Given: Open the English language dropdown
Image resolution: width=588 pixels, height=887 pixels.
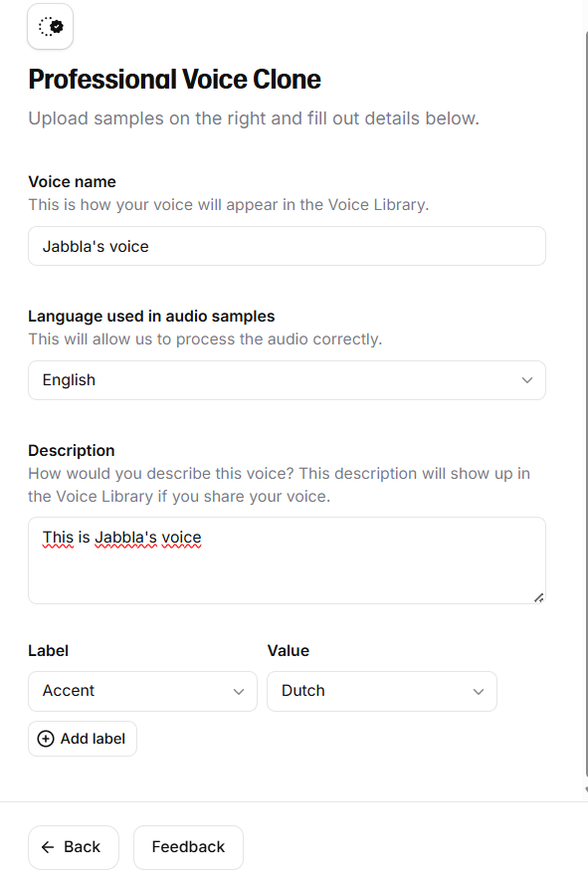Looking at the screenshot, I should click(287, 380).
